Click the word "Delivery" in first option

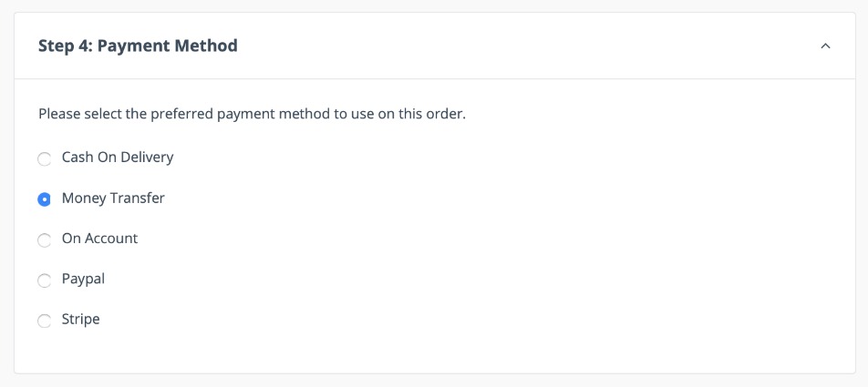coord(147,157)
